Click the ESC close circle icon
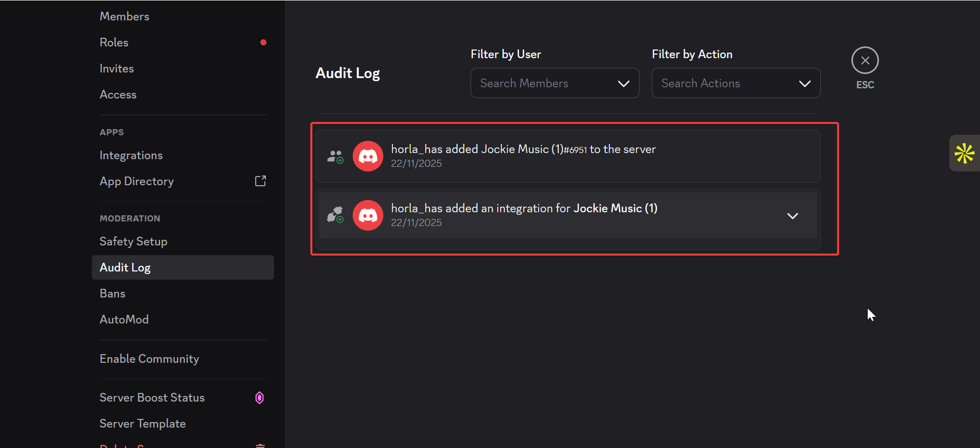This screenshot has height=448, width=980. pyautogui.click(x=865, y=61)
